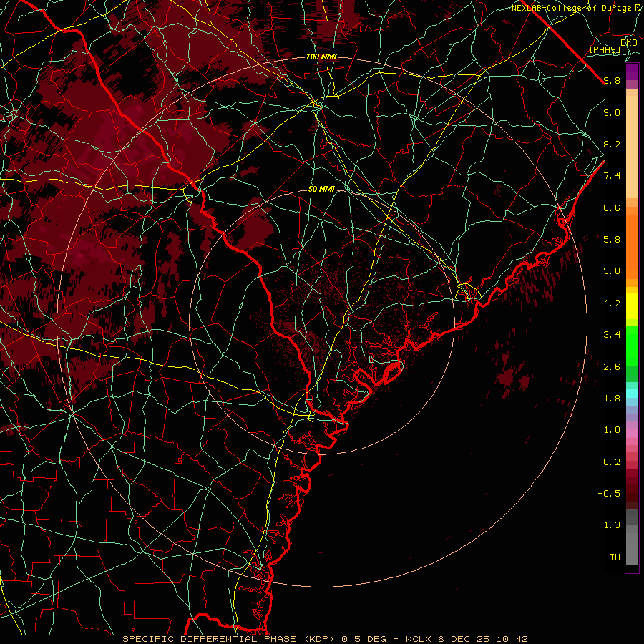Image resolution: width=644 pixels, height=644 pixels.
Task: Click the 2.6 legend value
Action: (x=612, y=367)
